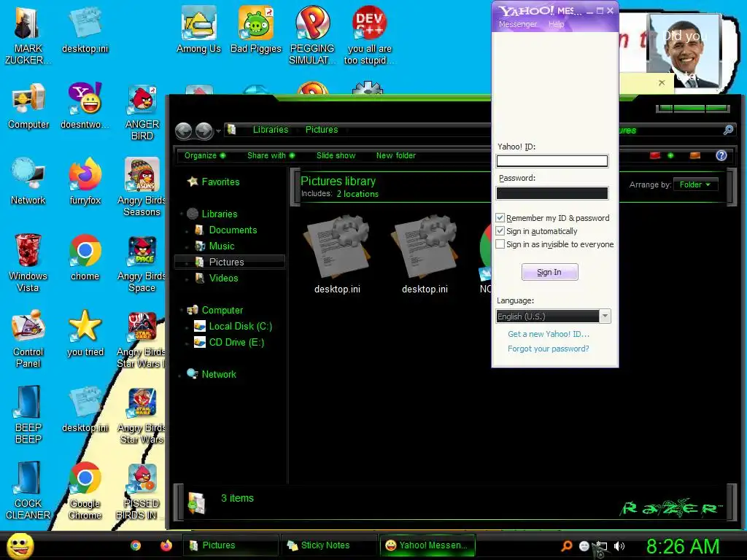Open the Yahoo 'doesntwo...' desktop icon
This screenshot has height=560, width=747.
[x=85, y=106]
